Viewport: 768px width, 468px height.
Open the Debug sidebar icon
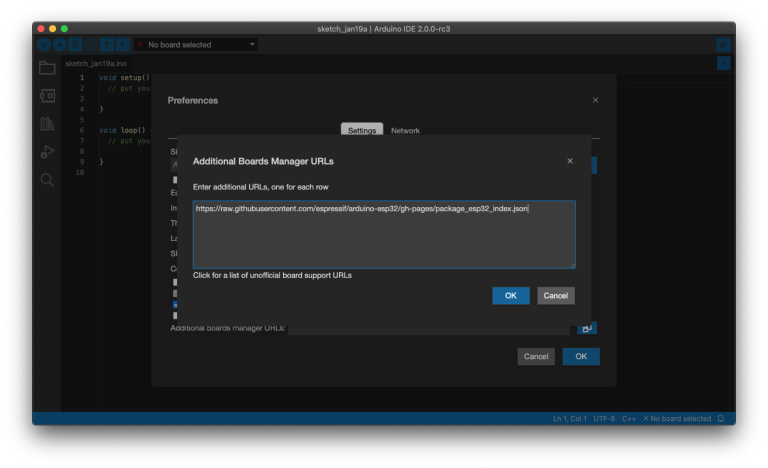tap(47, 152)
